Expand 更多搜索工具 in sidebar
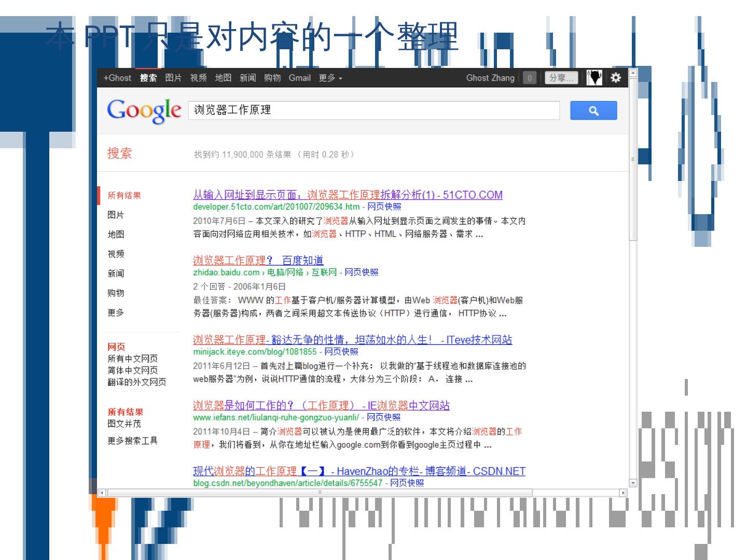This screenshot has width=747, height=560. click(x=133, y=441)
